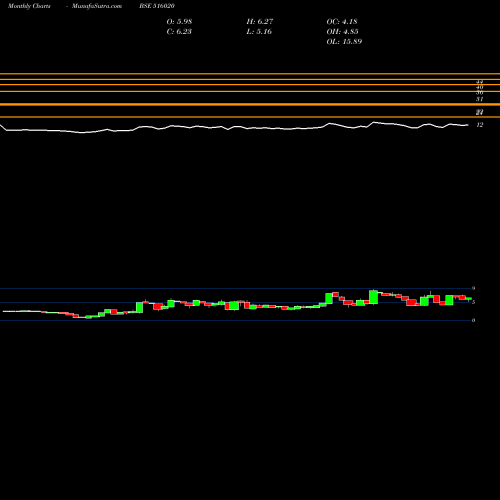The height and width of the screenshot is (500, 500).
Task: Click the '12' label beside the white line
Action: point(479,125)
